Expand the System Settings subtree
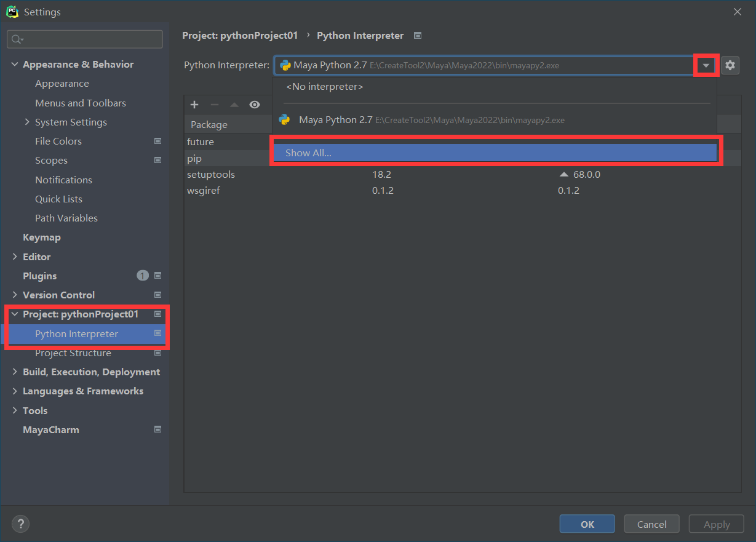This screenshot has height=542, width=756. (x=27, y=122)
